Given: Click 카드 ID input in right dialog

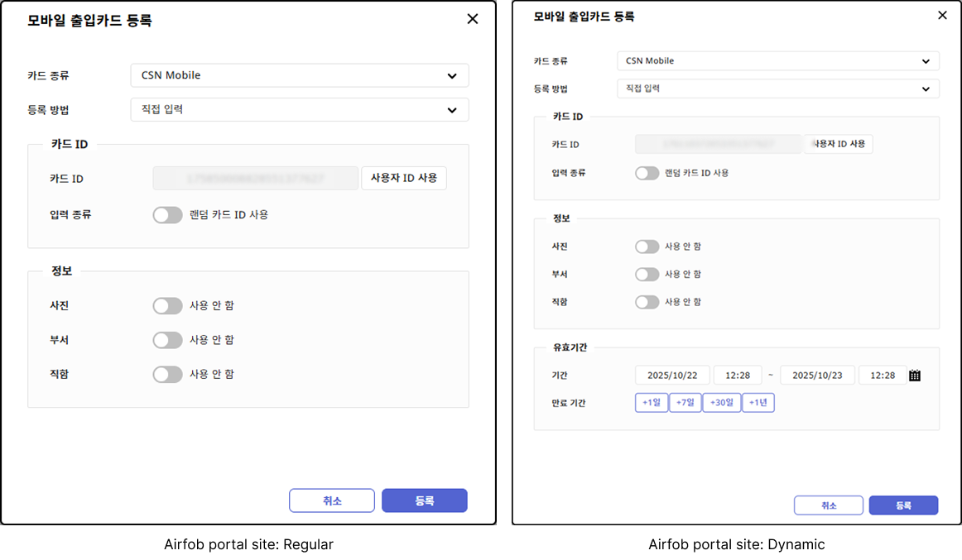Looking at the screenshot, I should coord(718,144).
